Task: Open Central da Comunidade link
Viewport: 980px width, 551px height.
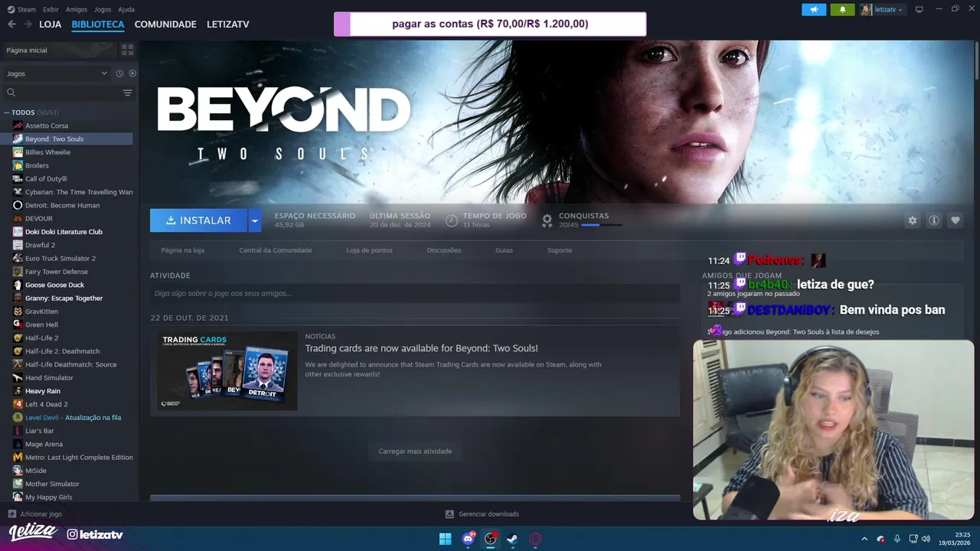Action: click(275, 250)
